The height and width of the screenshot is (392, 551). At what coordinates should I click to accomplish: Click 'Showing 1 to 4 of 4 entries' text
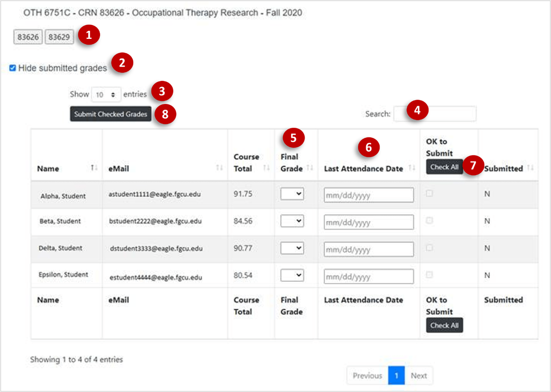(x=77, y=360)
